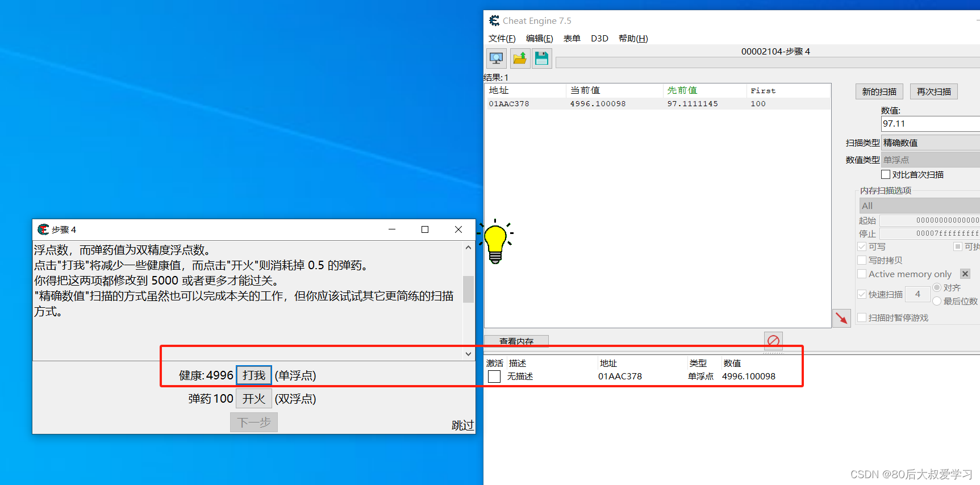Click the next scan (再次扫描) button
980x485 pixels.
934,91
